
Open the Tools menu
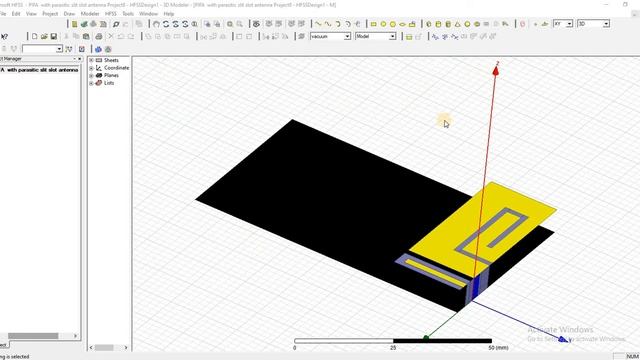click(128, 13)
